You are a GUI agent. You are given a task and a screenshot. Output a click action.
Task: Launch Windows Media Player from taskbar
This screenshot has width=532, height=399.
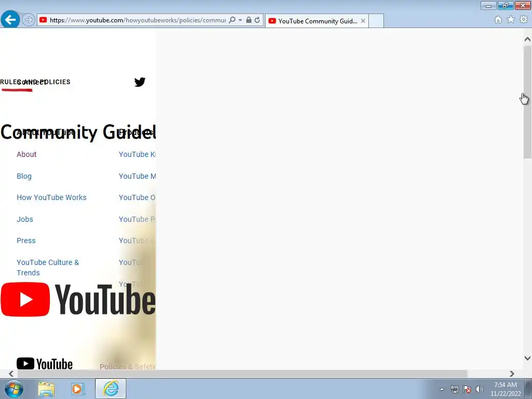[77, 389]
